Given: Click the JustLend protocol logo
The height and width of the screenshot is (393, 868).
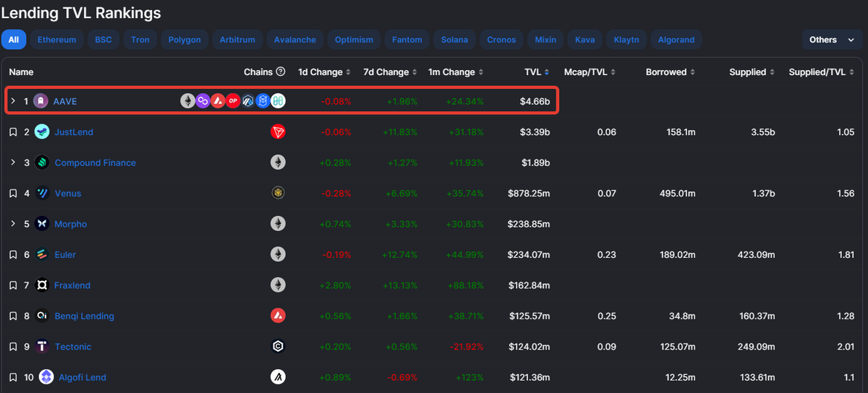Looking at the screenshot, I should pos(43,132).
